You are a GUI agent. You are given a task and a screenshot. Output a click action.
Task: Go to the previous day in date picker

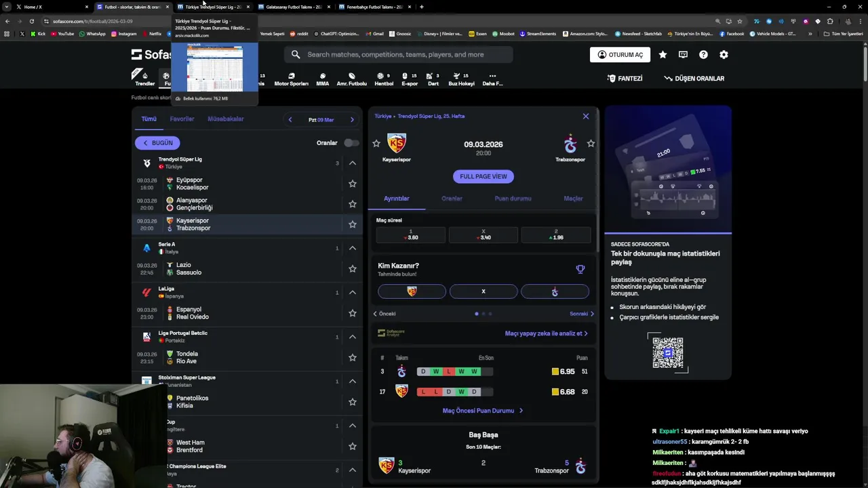coord(290,120)
